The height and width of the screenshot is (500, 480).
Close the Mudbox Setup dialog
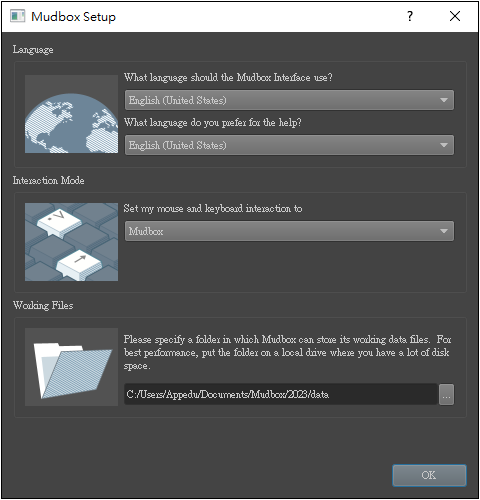[x=455, y=16]
